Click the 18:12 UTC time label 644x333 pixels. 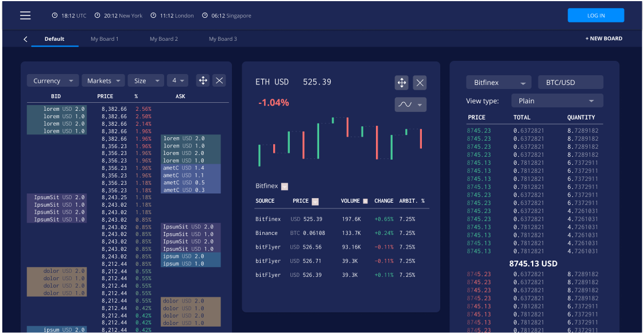74,16
